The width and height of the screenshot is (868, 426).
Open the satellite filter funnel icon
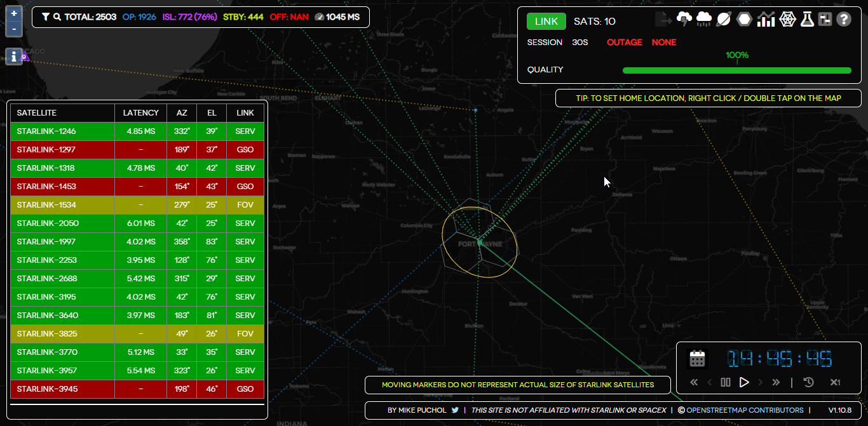point(46,17)
